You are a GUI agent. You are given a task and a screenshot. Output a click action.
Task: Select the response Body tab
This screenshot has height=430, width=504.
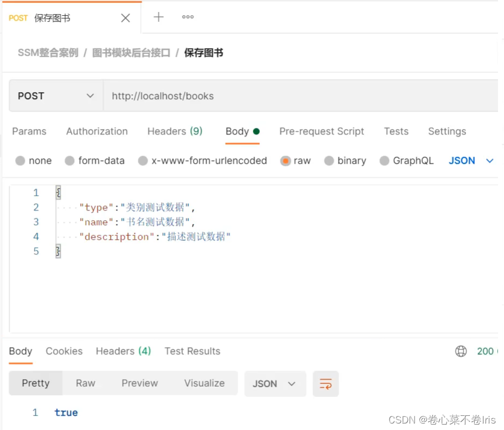coord(21,351)
